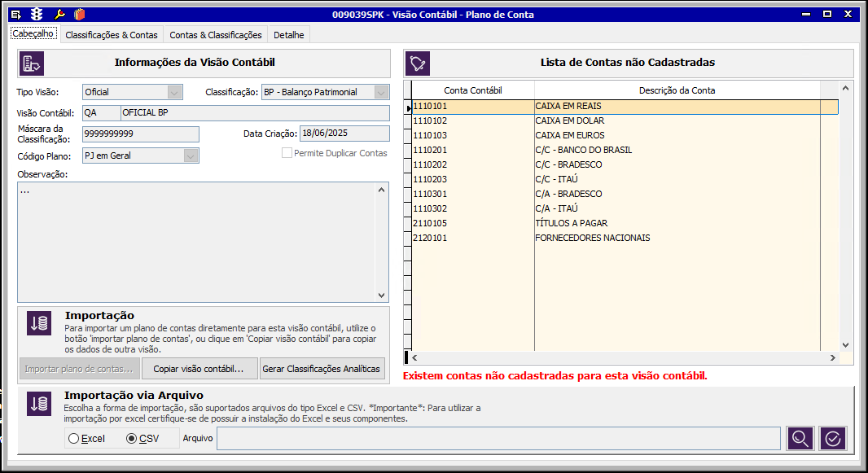Click the accounts list scroll up arrow
868x473 pixels.
(x=845, y=88)
